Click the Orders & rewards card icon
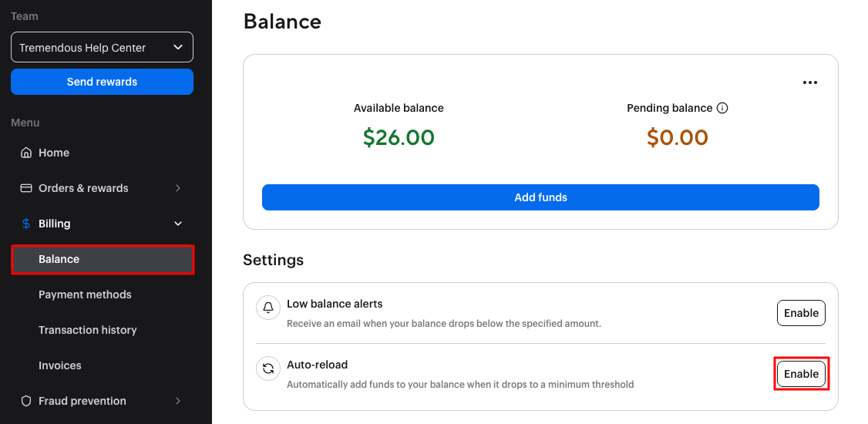Screen dimensions: 868x424 coord(26,188)
